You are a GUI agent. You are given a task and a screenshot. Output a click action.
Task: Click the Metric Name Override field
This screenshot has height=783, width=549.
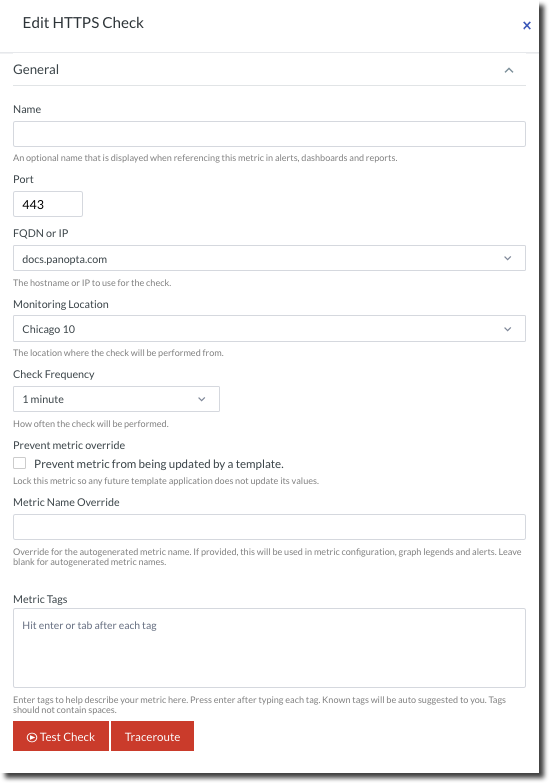(x=269, y=527)
